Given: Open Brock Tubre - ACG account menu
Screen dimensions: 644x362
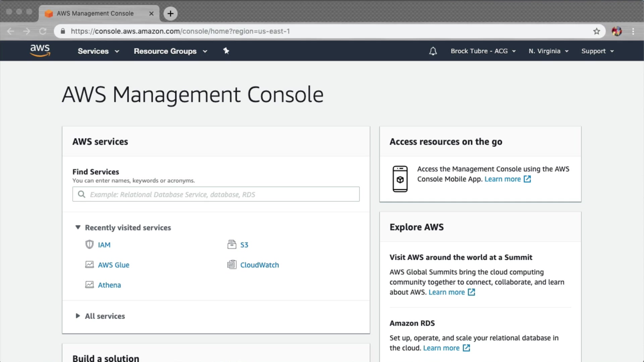Looking at the screenshot, I should (483, 51).
